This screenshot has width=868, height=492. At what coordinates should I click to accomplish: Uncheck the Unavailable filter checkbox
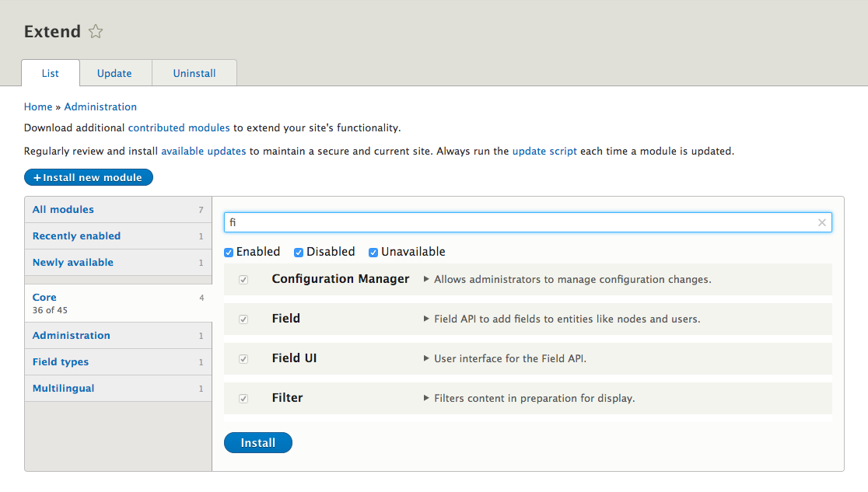point(373,253)
